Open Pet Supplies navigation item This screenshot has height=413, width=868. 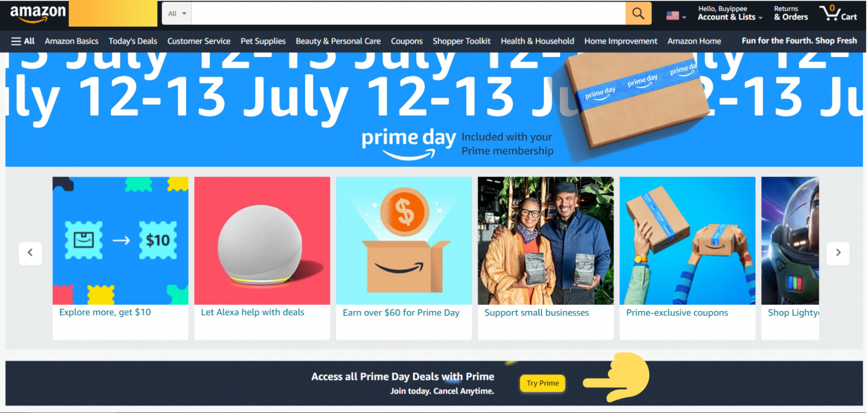click(263, 41)
